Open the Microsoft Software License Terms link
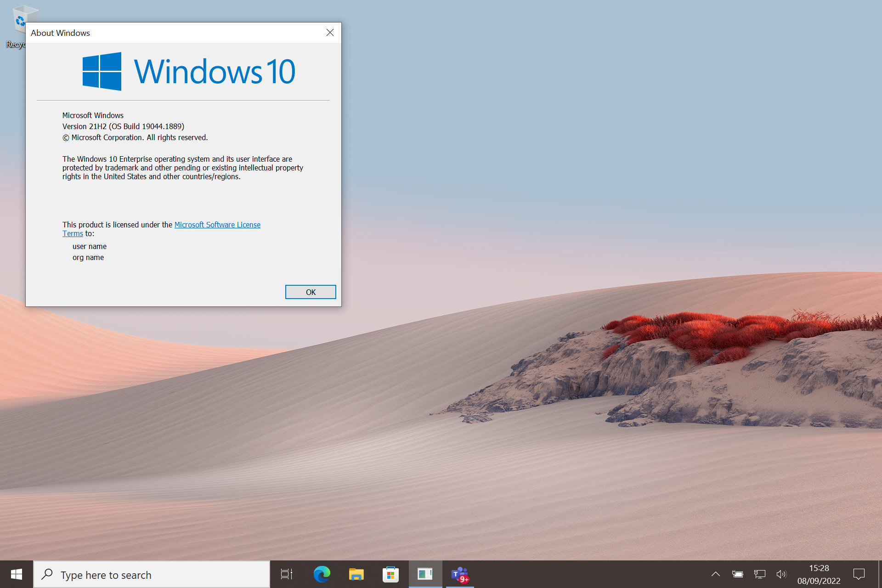 (217, 225)
